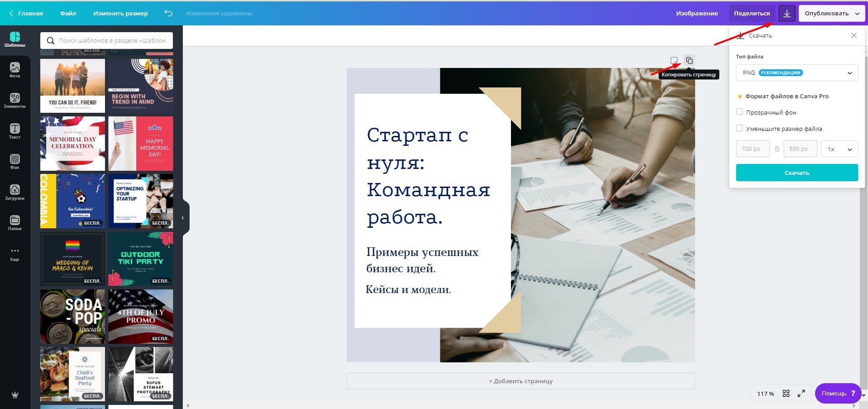Select the Optimizing Your Startup template
This screenshot has width=868, height=409.
[x=141, y=201]
